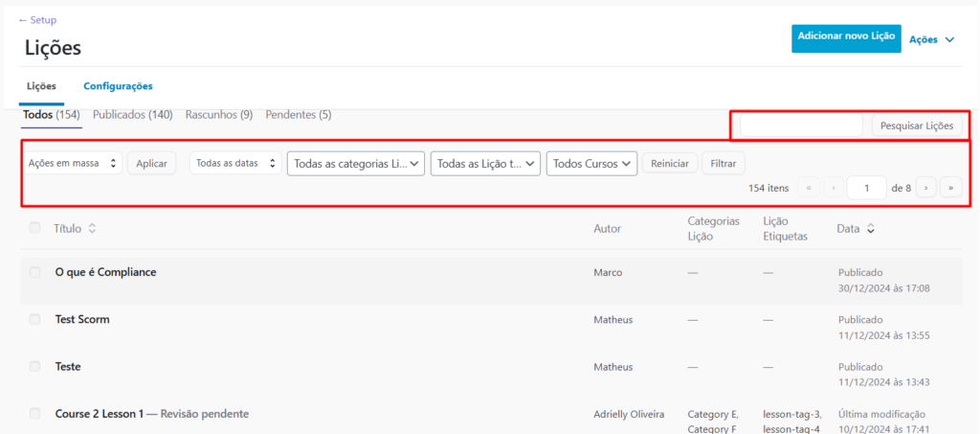Click the previous page arrow
980x434 pixels.
[834, 188]
